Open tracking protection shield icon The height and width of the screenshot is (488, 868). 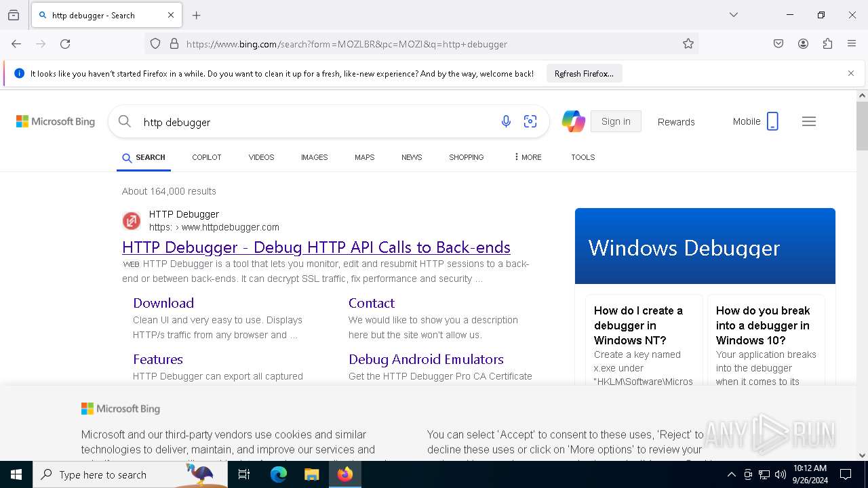[x=155, y=44]
